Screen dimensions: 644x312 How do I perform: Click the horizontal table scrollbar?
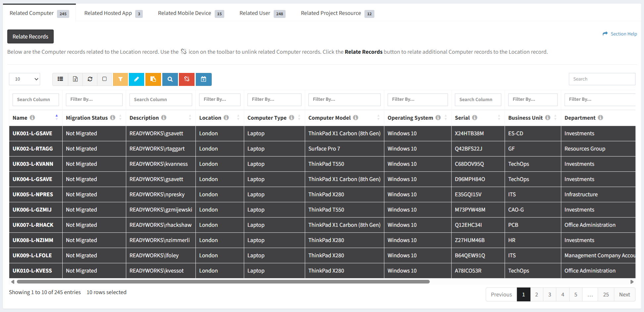click(x=223, y=282)
